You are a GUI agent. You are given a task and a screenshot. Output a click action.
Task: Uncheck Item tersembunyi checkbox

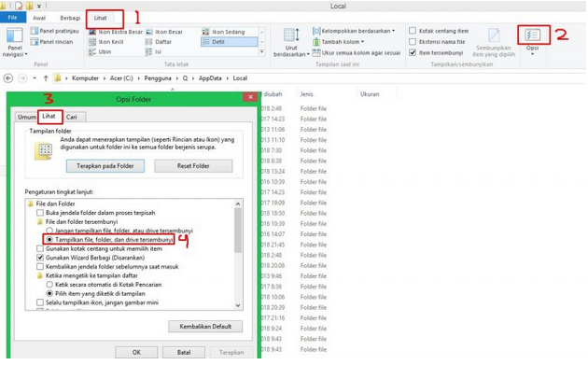tap(413, 52)
